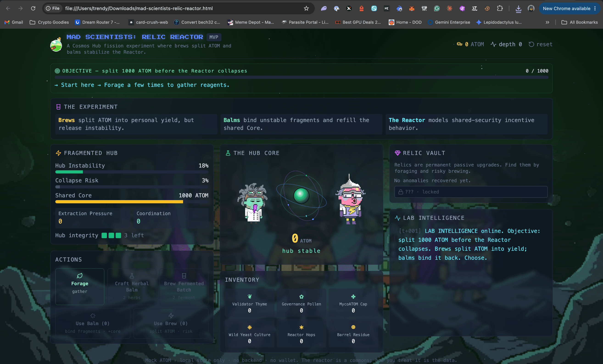Open the Gmail bookmark
Viewport: 603px width, 364px height.
(x=14, y=22)
